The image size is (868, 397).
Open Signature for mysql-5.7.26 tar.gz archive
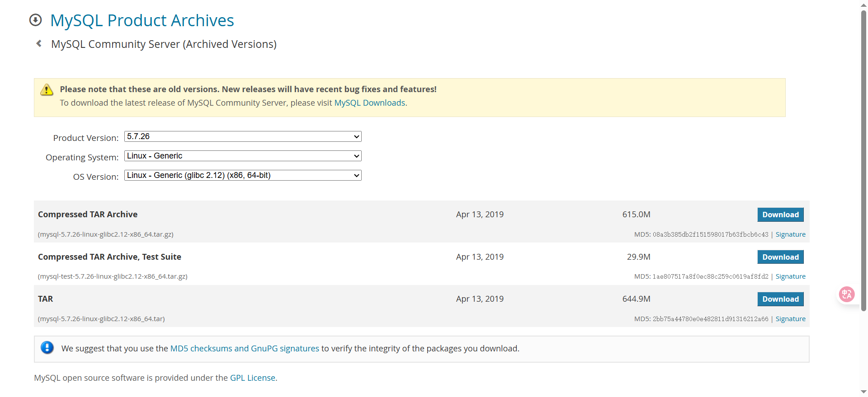pos(790,234)
